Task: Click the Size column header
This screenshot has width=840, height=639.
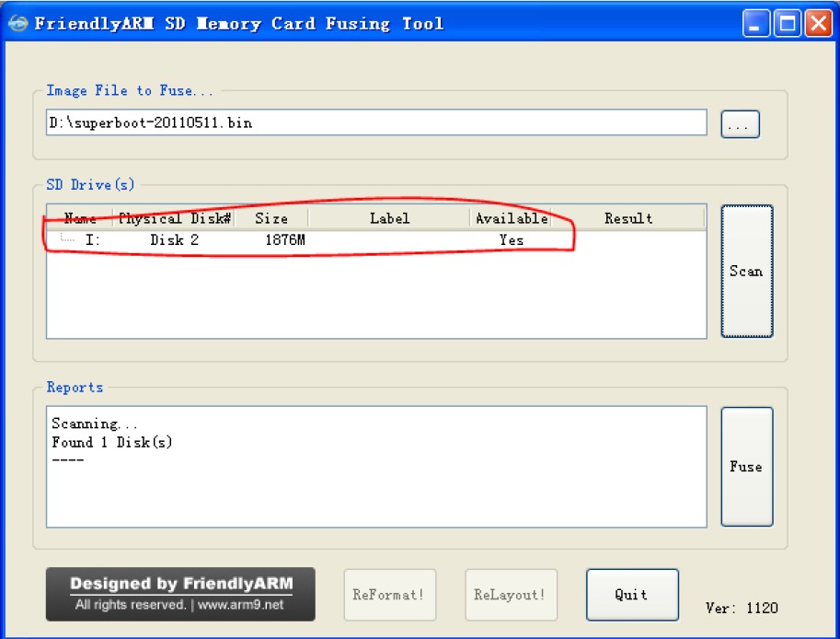Action: coord(271,218)
